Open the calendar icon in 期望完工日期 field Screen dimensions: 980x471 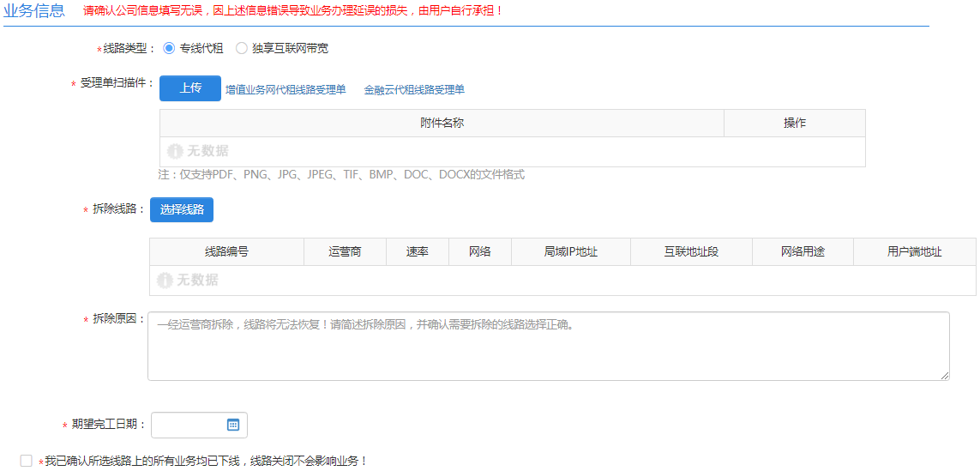pyautogui.click(x=232, y=425)
